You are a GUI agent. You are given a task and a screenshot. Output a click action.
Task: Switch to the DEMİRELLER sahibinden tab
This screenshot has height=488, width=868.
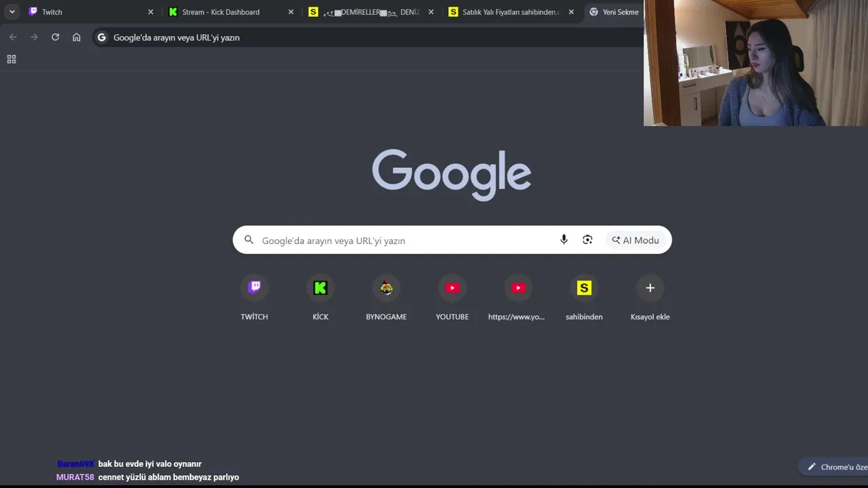[x=370, y=12]
